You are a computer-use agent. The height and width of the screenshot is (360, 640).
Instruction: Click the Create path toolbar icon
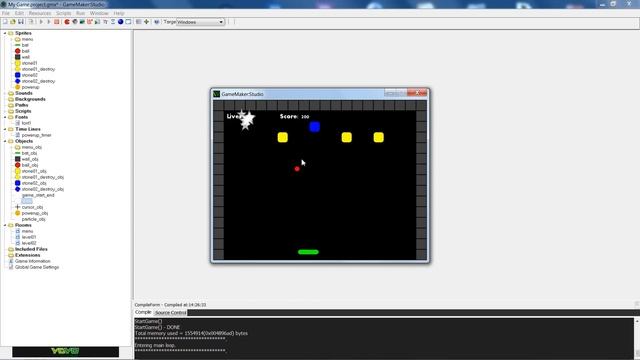[89, 22]
